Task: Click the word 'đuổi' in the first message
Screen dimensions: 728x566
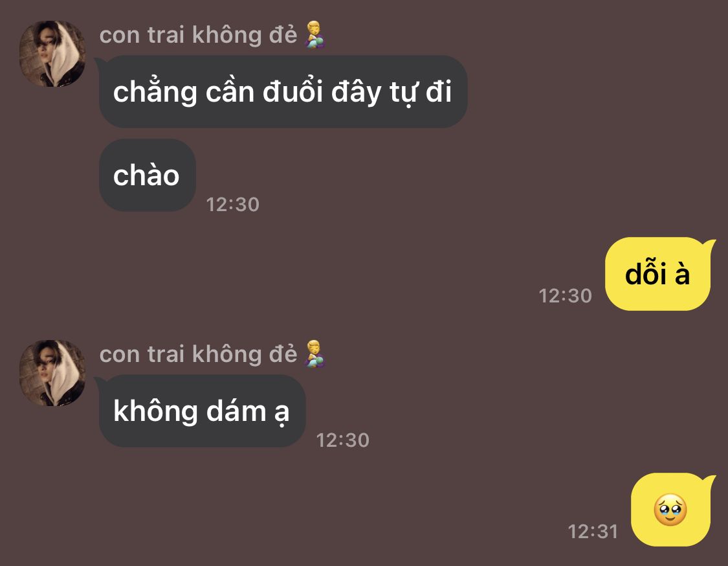Action: pos(292,91)
